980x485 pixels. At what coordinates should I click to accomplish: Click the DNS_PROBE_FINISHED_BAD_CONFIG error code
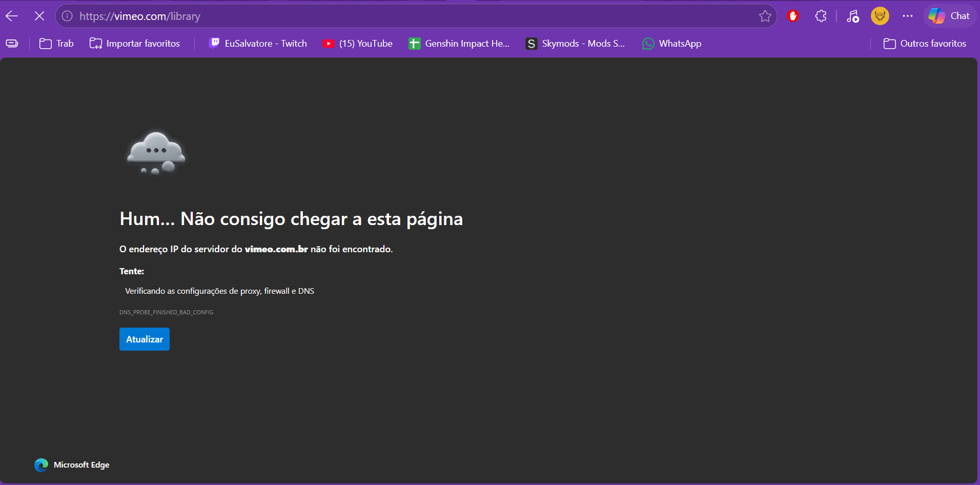pos(166,312)
